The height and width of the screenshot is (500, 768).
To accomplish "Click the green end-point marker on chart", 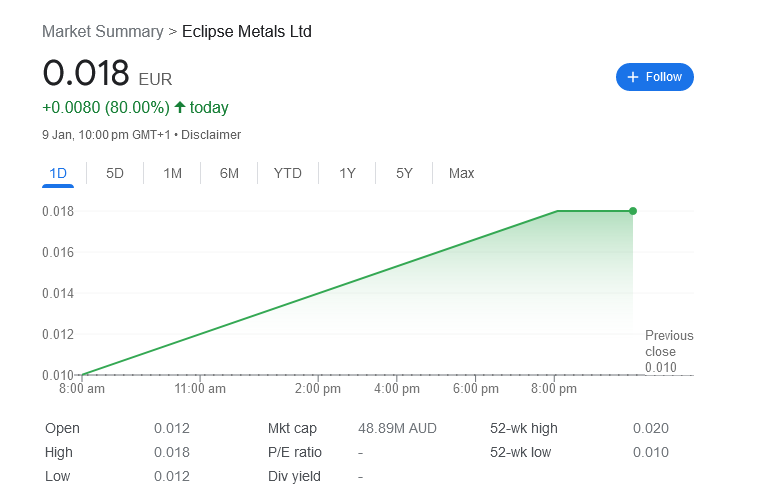I will pyautogui.click(x=633, y=211).
